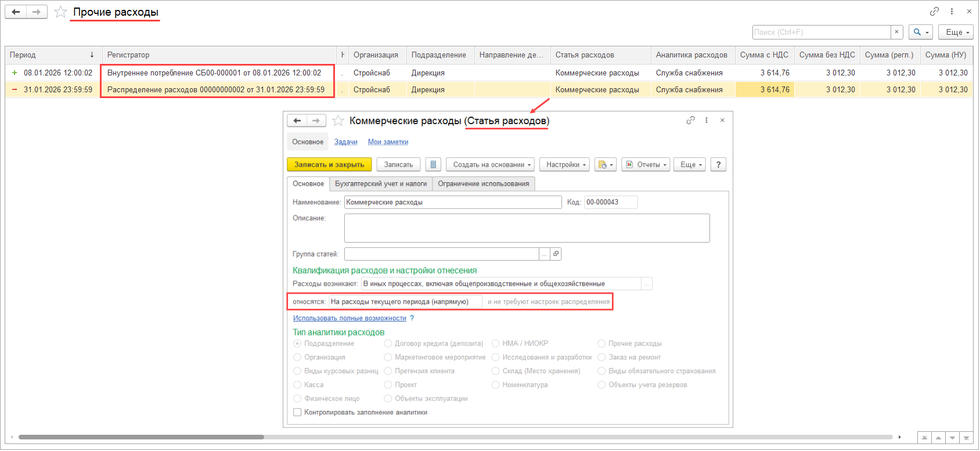Image resolution: width=980 pixels, height=451 pixels.
Task: Click the back arrow in the Прочие расходы window
Action: (x=16, y=12)
